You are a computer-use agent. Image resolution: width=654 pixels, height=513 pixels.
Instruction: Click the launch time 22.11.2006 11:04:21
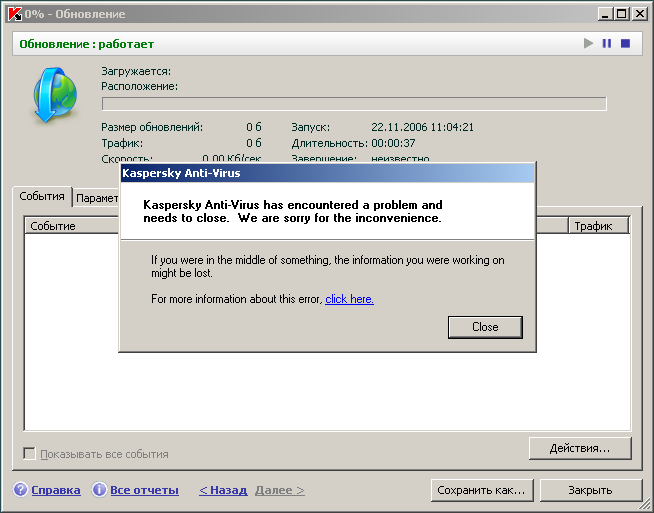(x=423, y=127)
